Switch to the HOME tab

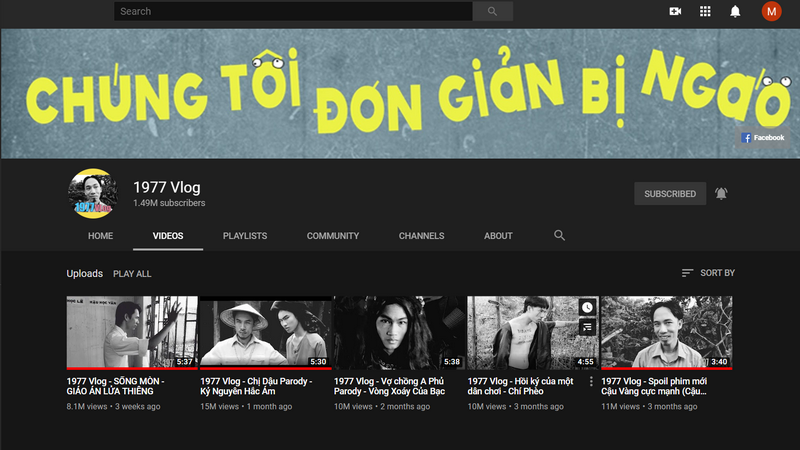(101, 236)
